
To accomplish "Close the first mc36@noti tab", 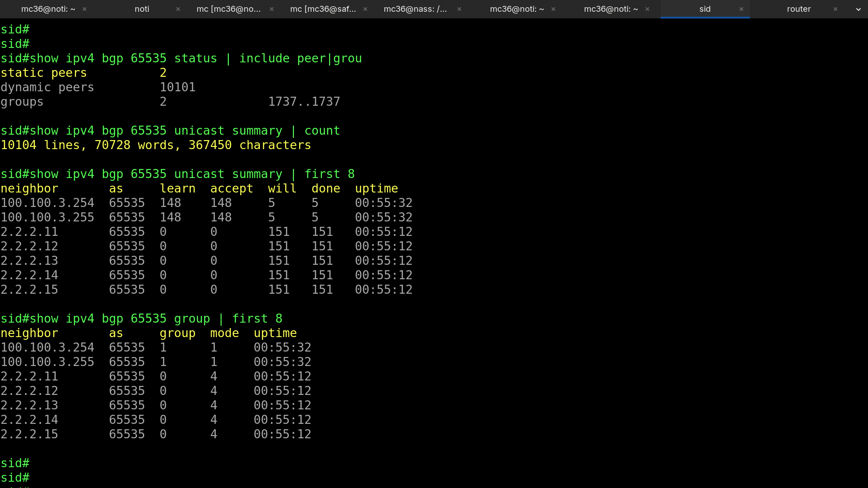I will [x=85, y=9].
